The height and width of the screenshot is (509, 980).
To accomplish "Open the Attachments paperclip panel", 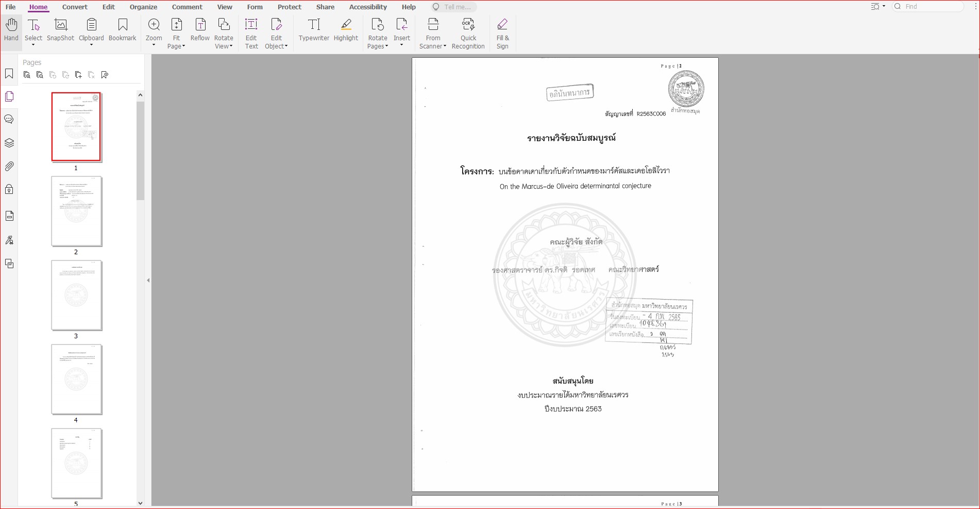I will tap(9, 166).
